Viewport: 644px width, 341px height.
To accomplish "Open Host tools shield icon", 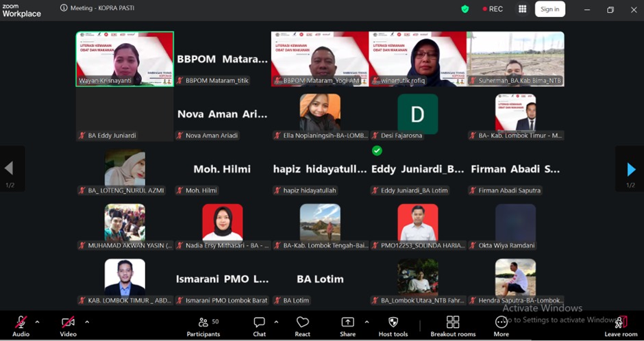I will 393,322.
